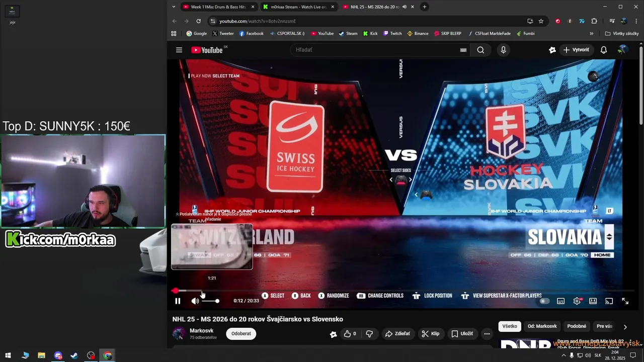
Task: Open File Explorer from taskbar
Action: [x=41, y=355]
